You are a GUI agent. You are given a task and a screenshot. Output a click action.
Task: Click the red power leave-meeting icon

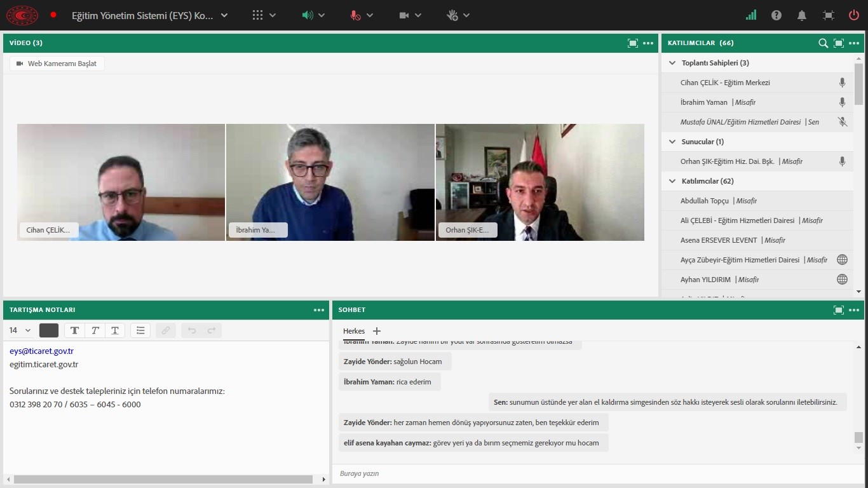pos(853,15)
